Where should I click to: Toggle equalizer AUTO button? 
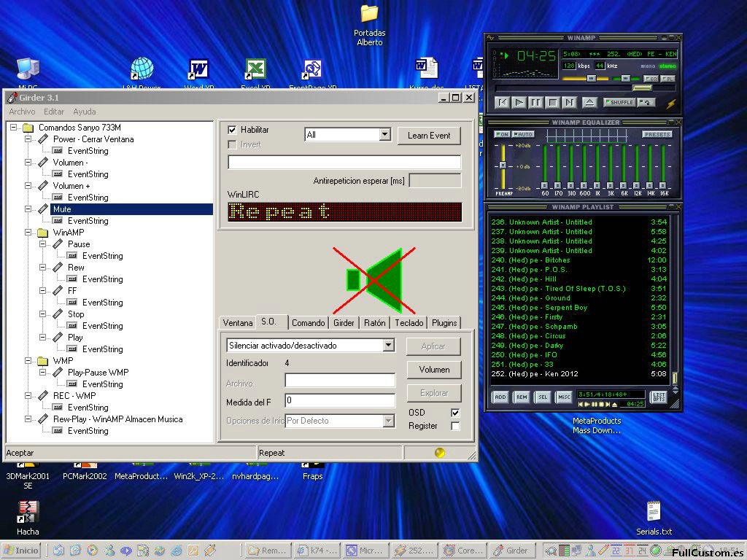pos(523,134)
